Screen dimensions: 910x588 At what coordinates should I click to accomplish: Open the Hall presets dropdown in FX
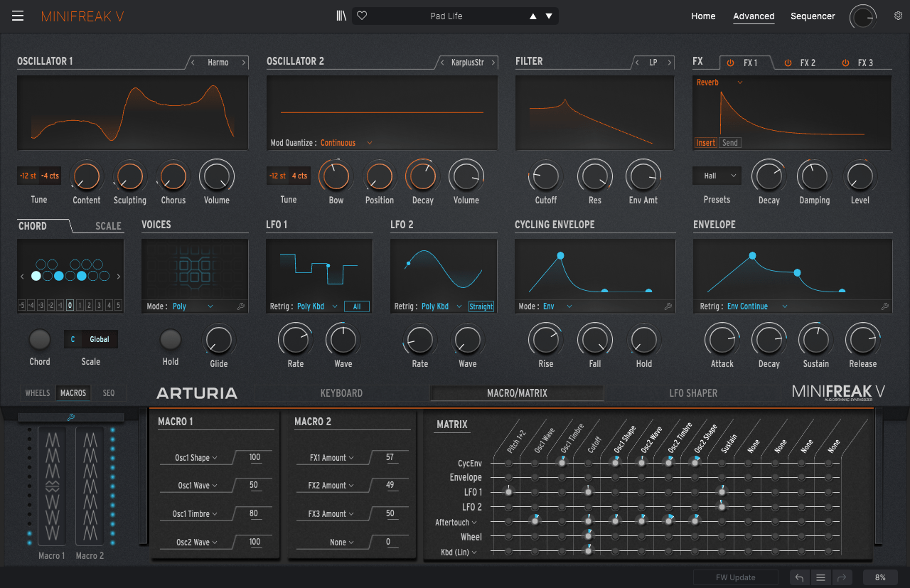pyautogui.click(x=717, y=176)
